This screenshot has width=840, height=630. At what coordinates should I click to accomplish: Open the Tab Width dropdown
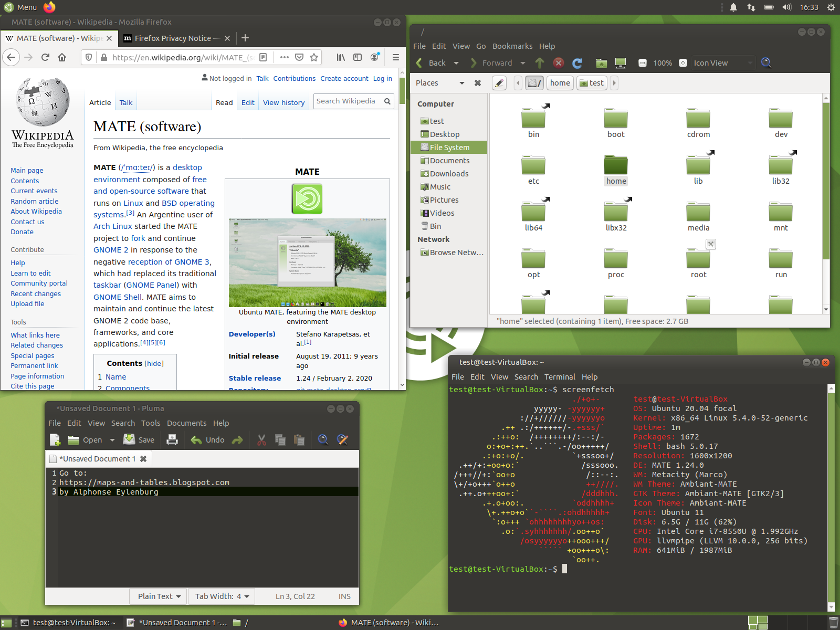click(x=222, y=596)
